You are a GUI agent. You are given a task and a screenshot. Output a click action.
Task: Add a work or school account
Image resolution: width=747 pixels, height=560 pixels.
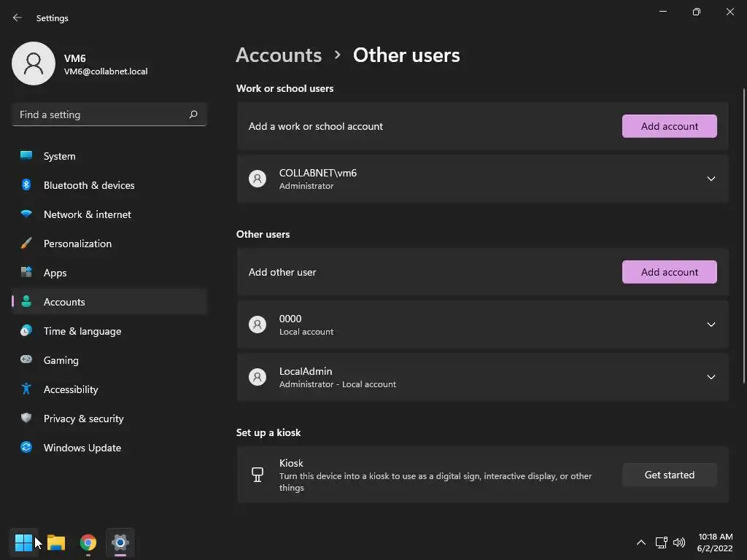pos(669,126)
